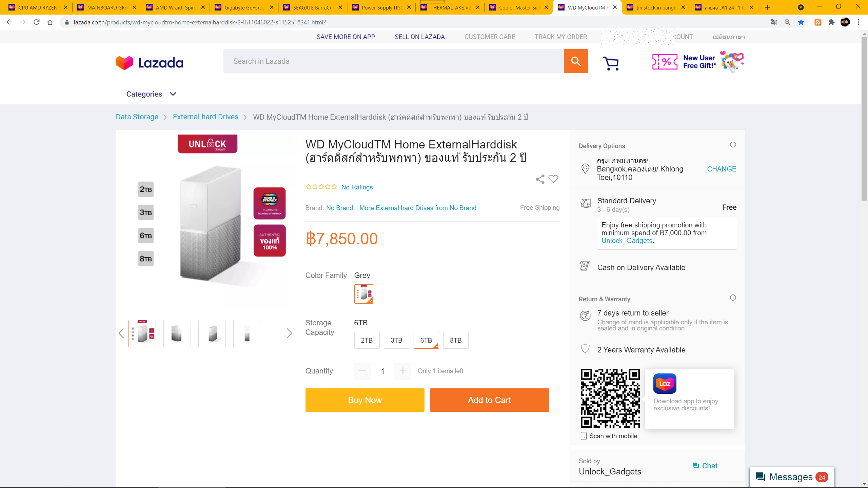Focus the Search in Lazada field
The height and width of the screenshot is (488, 868).
393,61
